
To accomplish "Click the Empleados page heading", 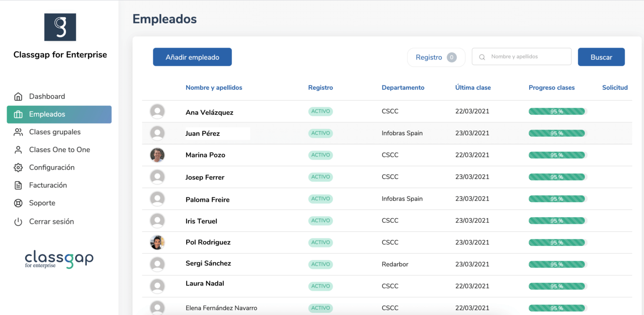I will (164, 19).
